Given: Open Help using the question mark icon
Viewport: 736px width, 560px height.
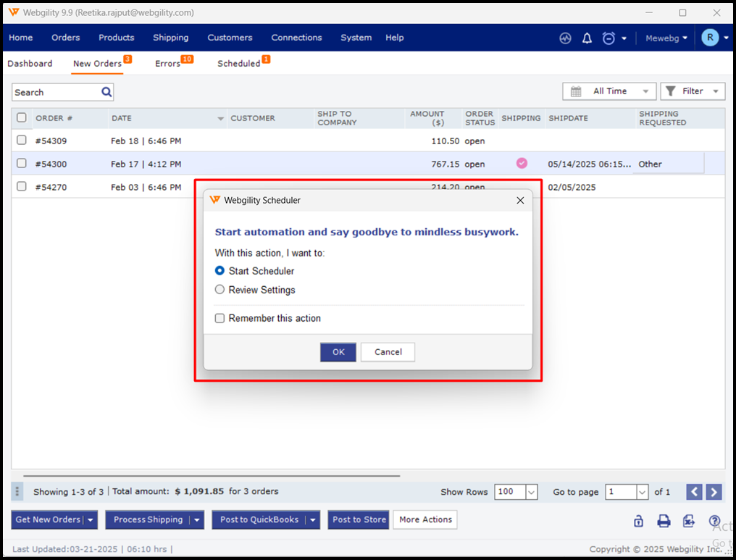Looking at the screenshot, I should 714,521.
